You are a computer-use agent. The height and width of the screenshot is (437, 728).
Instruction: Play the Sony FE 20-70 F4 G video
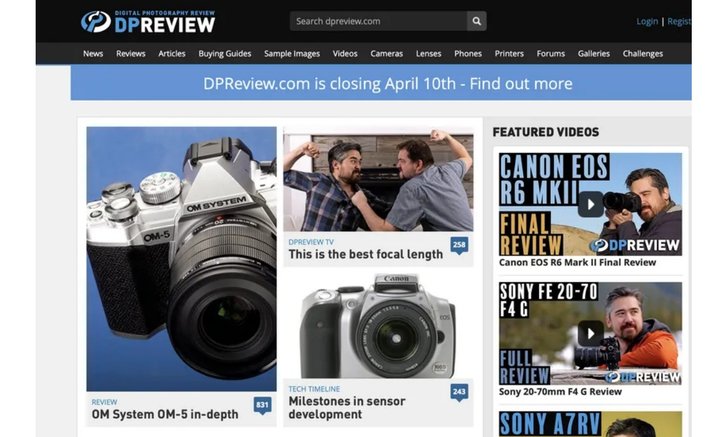click(x=591, y=333)
